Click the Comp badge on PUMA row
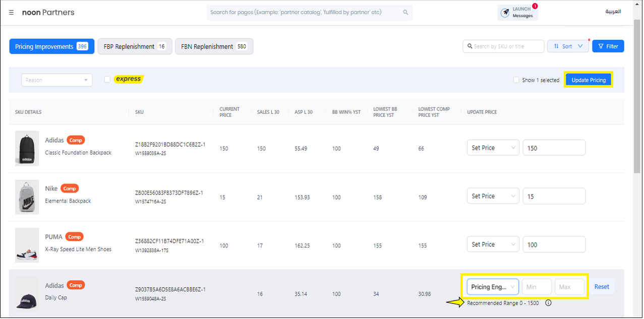This screenshot has width=644, height=319. click(x=74, y=237)
